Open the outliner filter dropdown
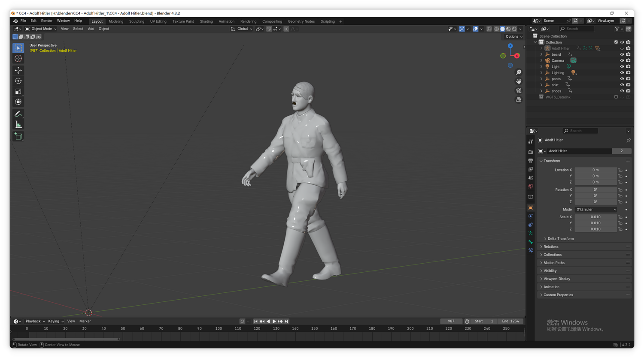 point(619,29)
